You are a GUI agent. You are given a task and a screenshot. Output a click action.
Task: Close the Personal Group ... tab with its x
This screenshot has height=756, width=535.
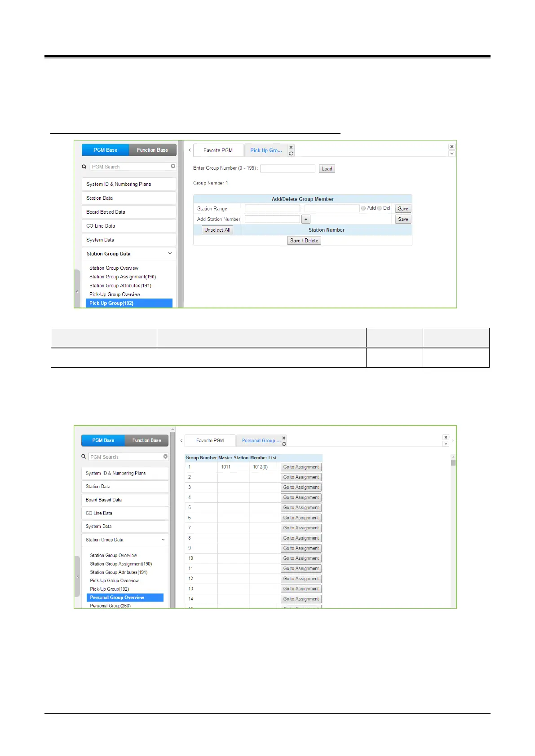tap(284, 438)
